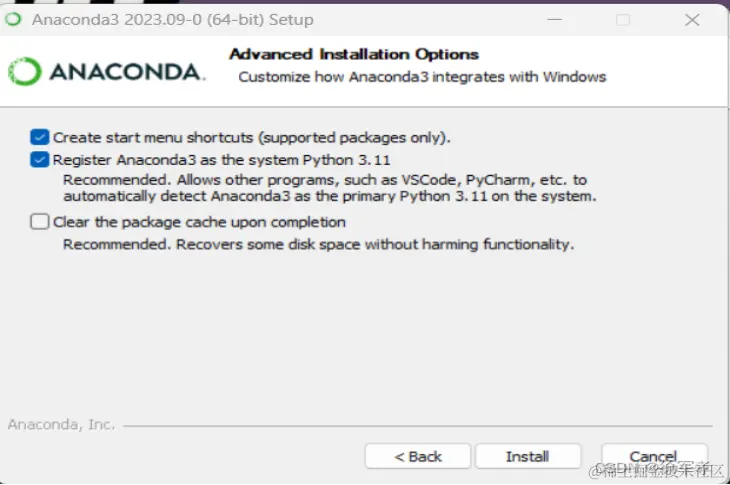
Task: Uncheck Register Anaconda3 as system Python checkbox
Action: [40, 160]
